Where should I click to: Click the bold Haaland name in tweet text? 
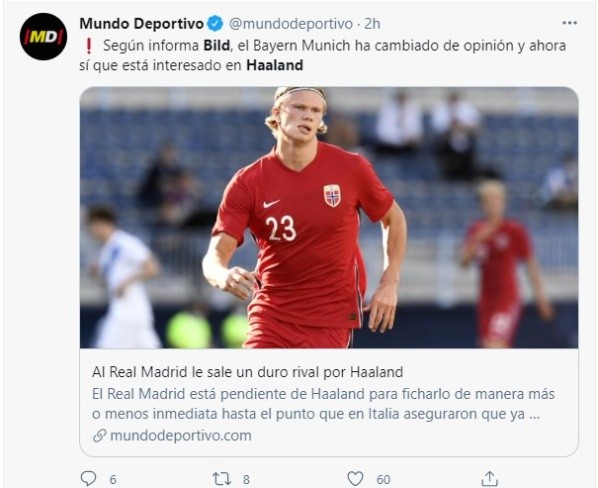tap(275, 65)
